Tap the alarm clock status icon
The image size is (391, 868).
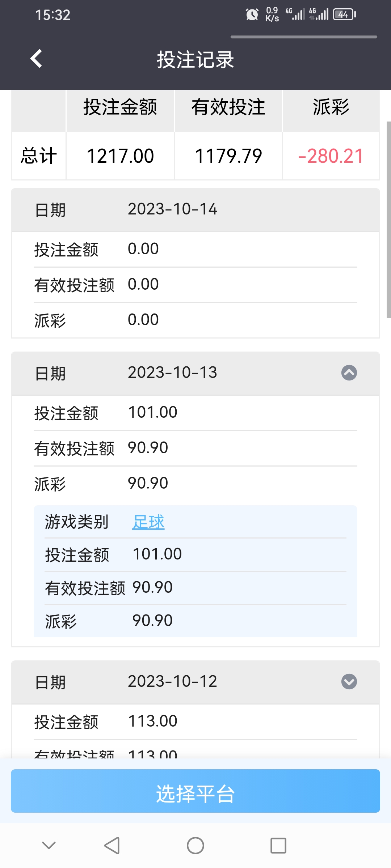[x=252, y=14]
